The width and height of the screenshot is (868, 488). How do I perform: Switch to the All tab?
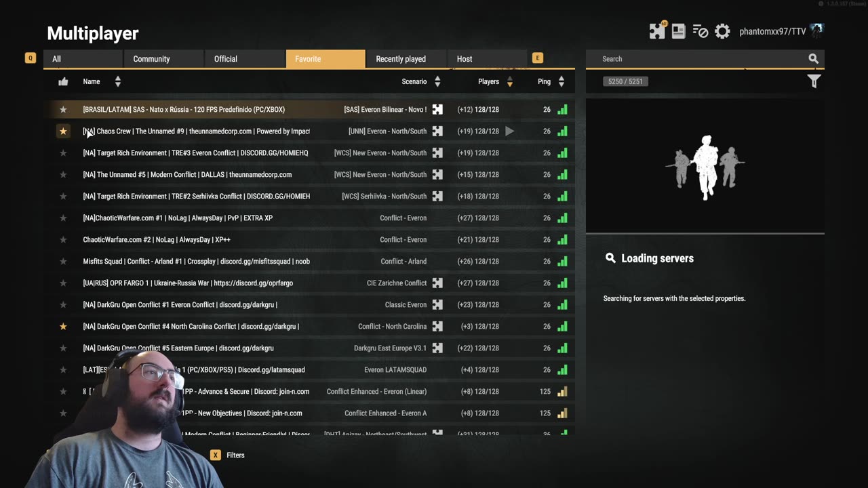pos(83,59)
